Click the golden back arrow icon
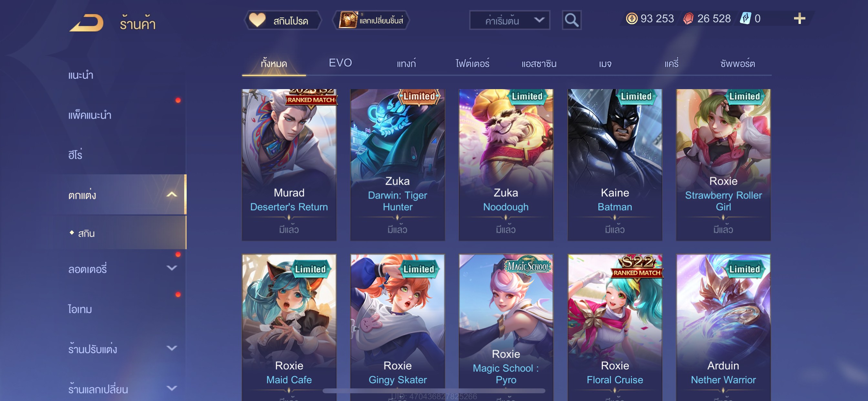This screenshot has height=401, width=868. coord(87,23)
